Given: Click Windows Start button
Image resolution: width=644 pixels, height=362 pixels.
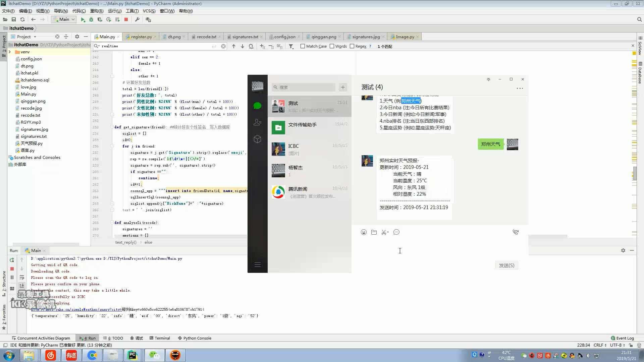Looking at the screenshot, I should coord(9,355).
